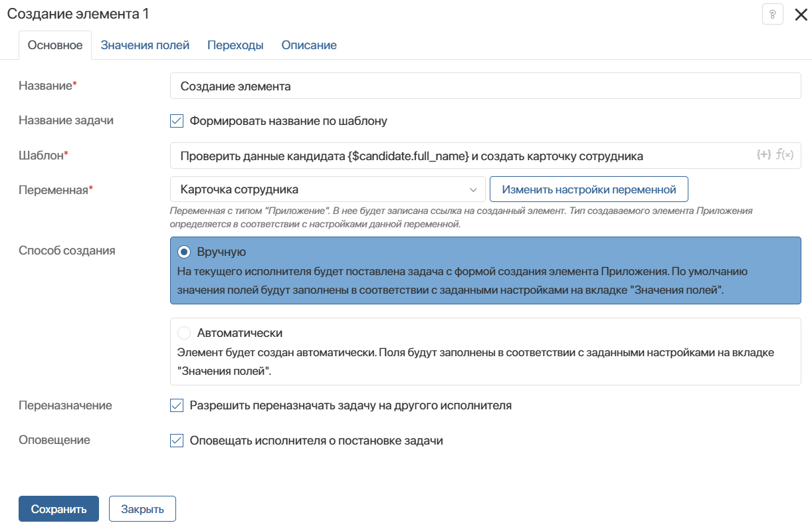Click the Название задачи label
812x527 pixels.
[66, 120]
